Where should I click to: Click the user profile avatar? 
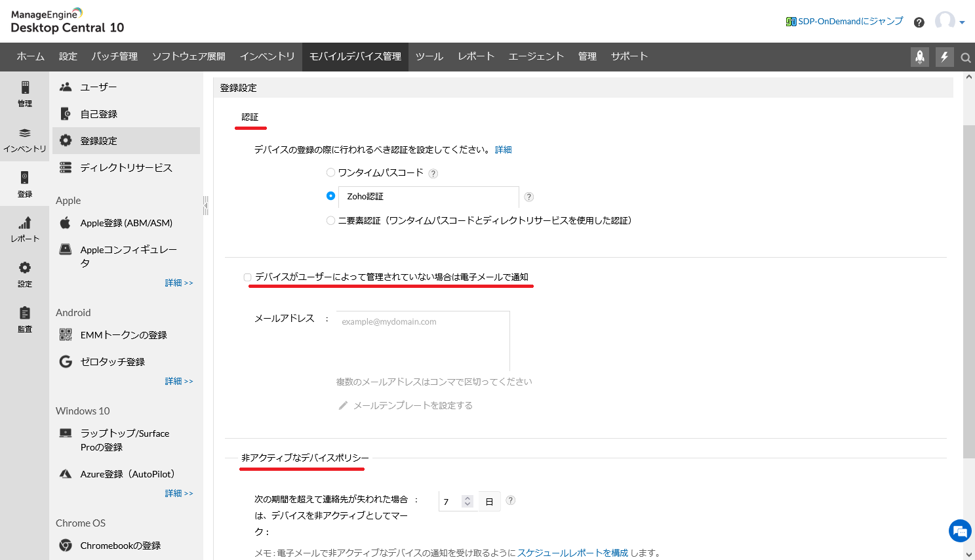click(x=945, y=21)
